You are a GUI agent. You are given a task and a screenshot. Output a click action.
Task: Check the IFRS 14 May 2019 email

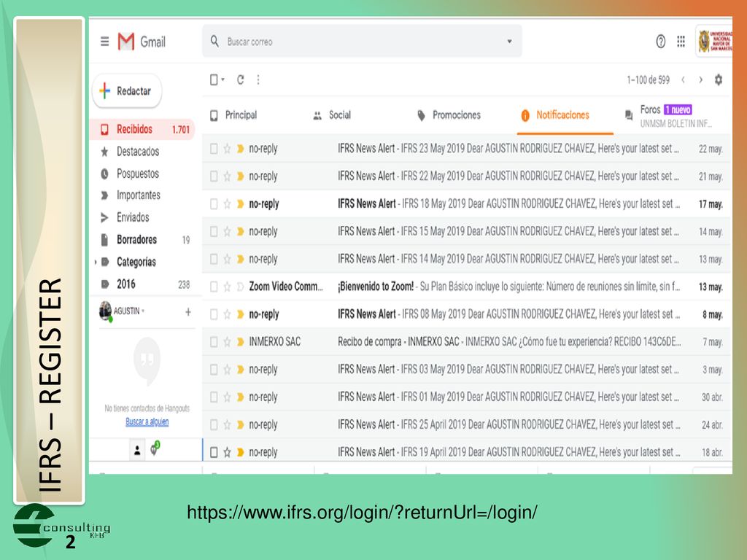(x=214, y=259)
